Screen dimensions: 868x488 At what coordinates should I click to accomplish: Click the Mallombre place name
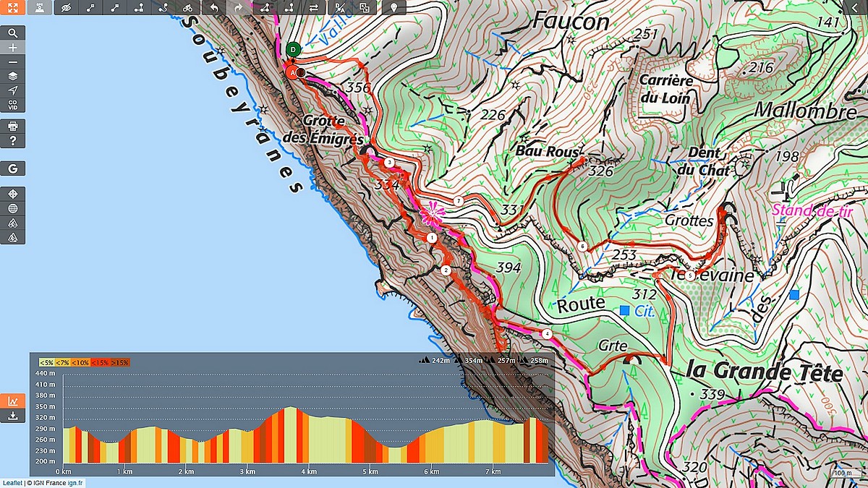coord(805,111)
